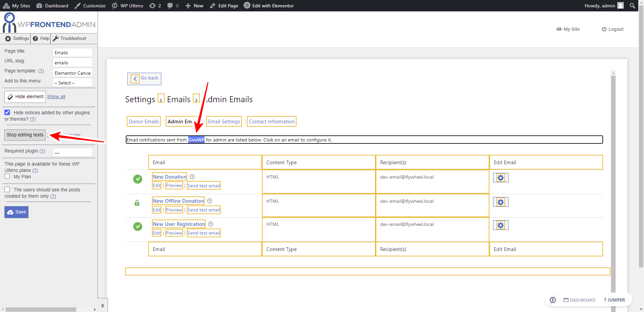The image size is (644, 312).
Task: Open the Page template dropdown
Action: (72, 73)
